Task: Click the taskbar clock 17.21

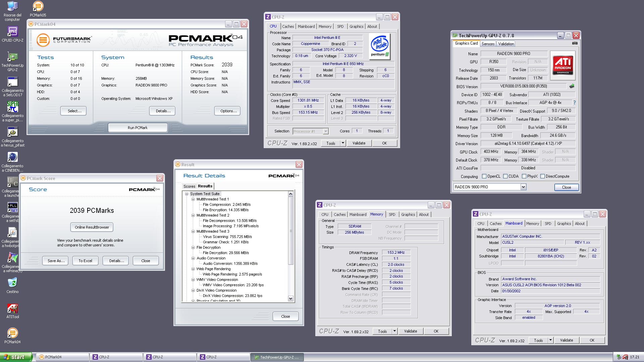Action: (x=635, y=357)
